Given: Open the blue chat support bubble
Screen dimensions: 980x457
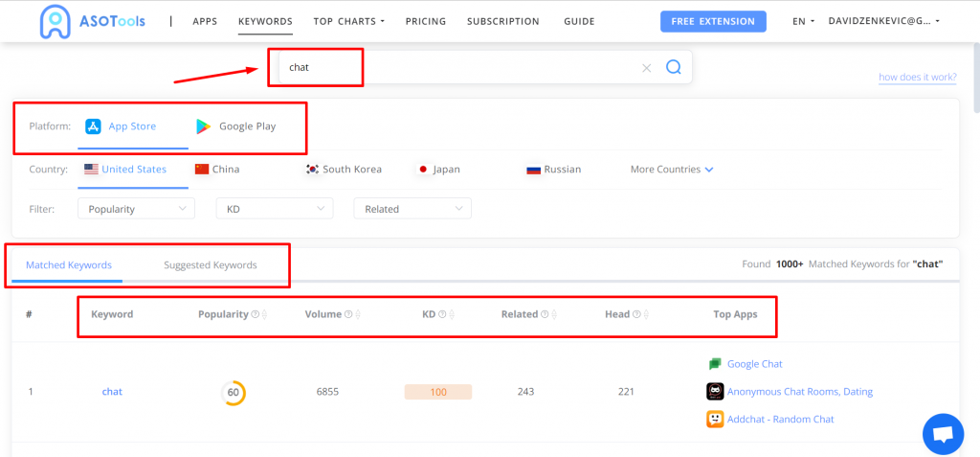Looking at the screenshot, I should point(943,434).
